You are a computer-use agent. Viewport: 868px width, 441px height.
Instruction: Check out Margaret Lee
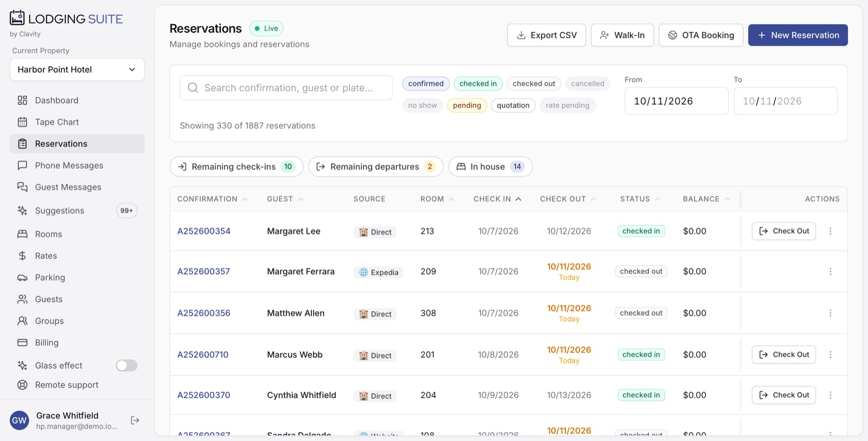(784, 231)
